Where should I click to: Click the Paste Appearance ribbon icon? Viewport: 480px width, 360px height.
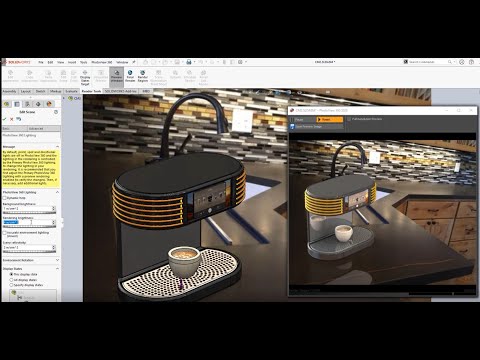coord(48,76)
